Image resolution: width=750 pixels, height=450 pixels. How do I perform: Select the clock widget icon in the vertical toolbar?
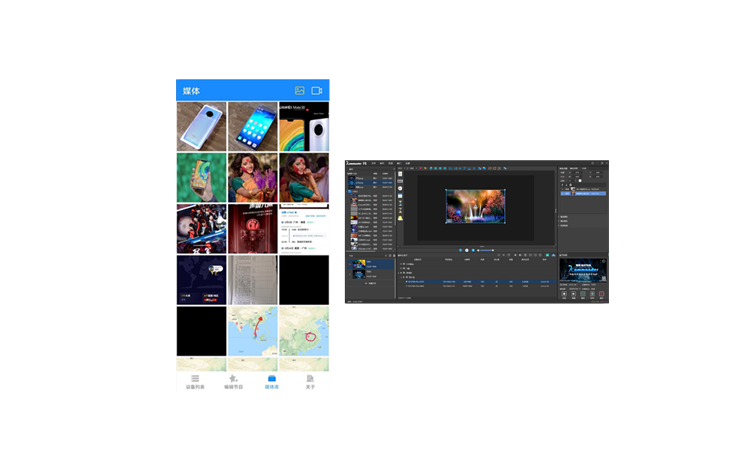pos(400,188)
